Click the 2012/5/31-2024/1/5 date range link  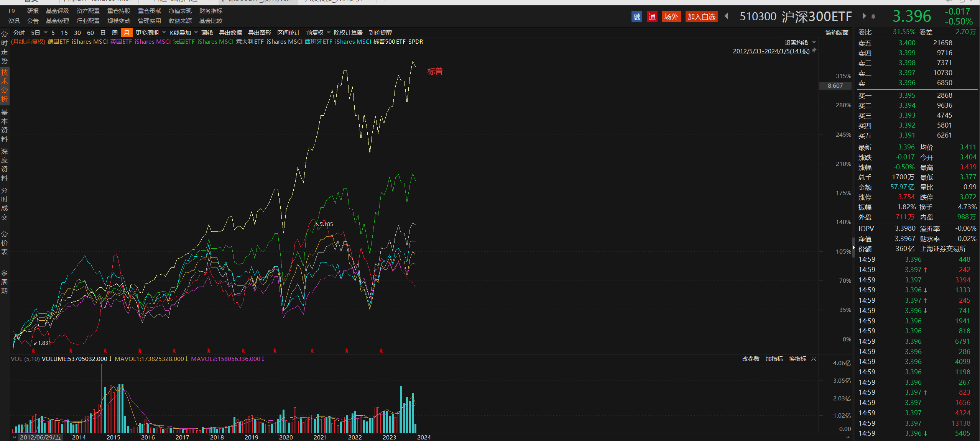[771, 51]
